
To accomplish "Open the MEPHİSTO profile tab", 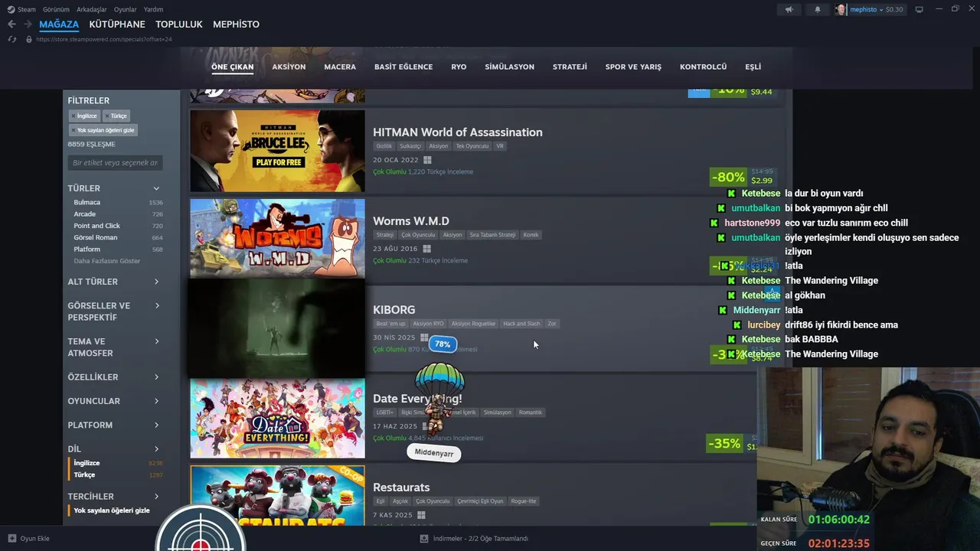I will click(236, 24).
